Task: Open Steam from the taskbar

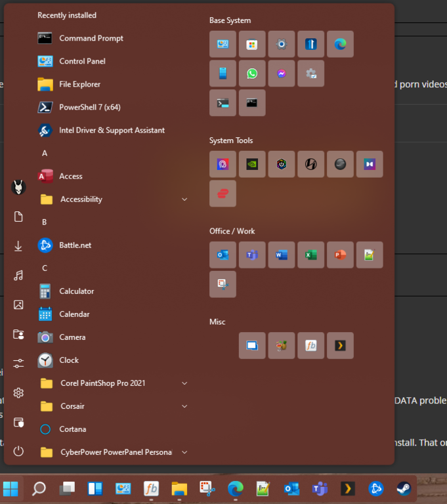Action: click(404, 488)
